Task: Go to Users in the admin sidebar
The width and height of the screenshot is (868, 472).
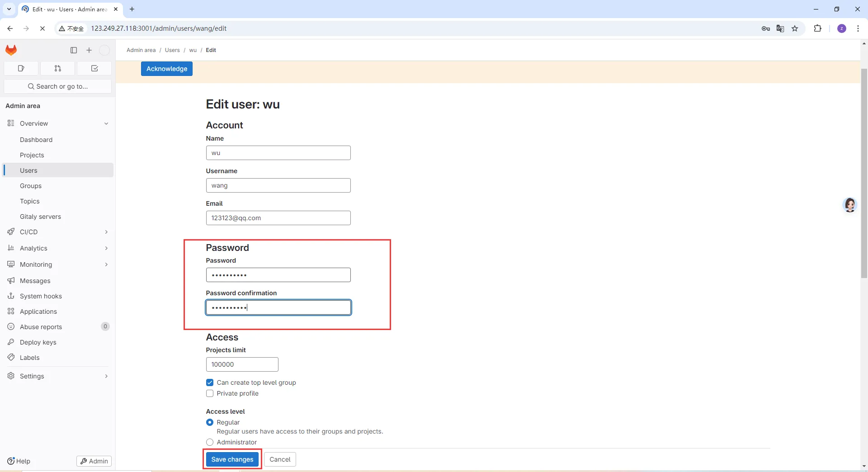Action: pyautogui.click(x=57, y=170)
